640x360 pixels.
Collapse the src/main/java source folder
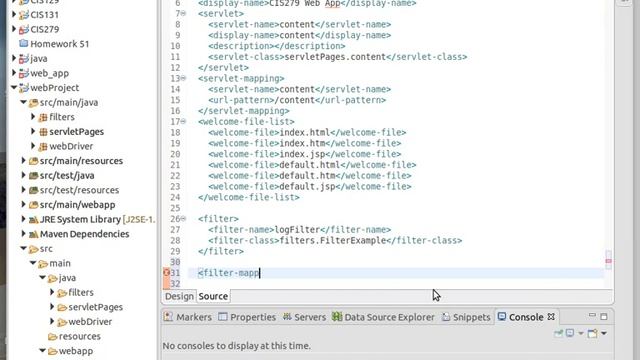click(24, 102)
